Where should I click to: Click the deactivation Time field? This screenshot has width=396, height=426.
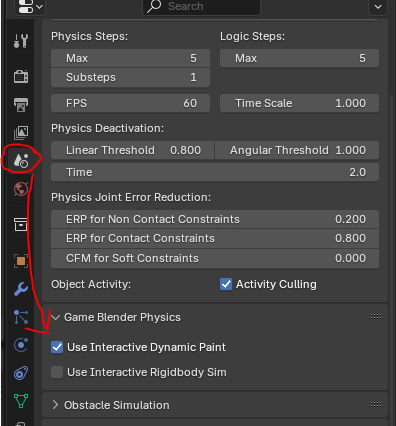pos(215,172)
